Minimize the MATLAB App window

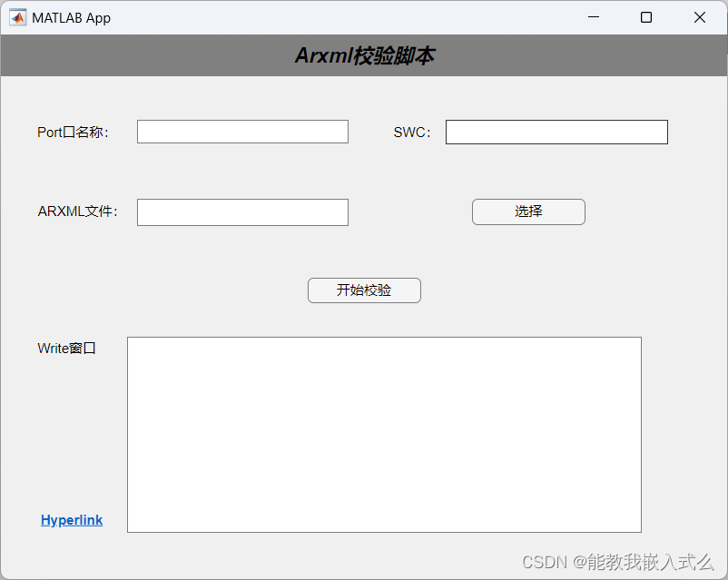(x=594, y=17)
